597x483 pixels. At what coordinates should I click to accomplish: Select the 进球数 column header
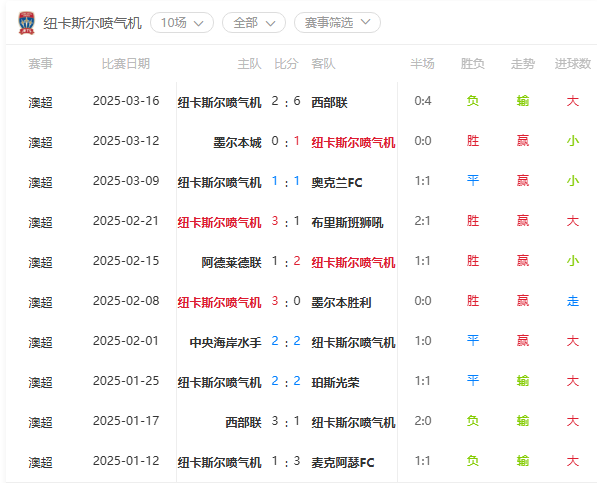(x=573, y=64)
